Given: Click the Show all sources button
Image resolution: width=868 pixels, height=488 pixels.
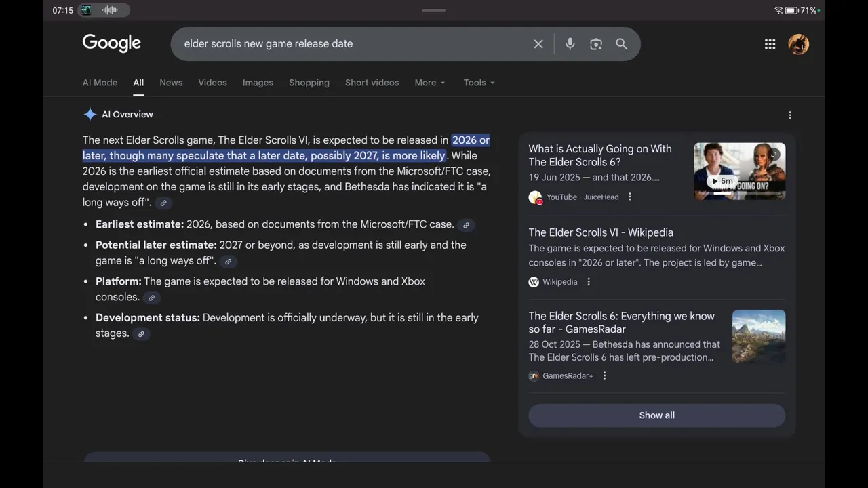Looking at the screenshot, I should pyautogui.click(x=656, y=415).
